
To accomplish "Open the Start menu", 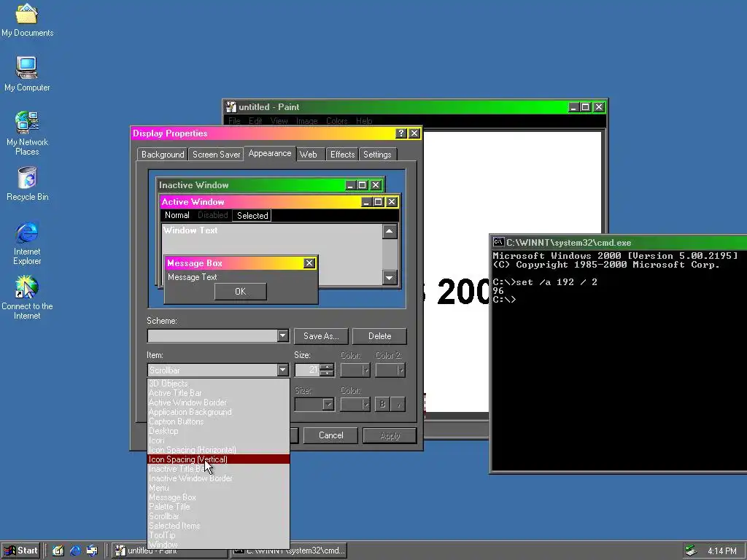I will [x=21, y=551].
